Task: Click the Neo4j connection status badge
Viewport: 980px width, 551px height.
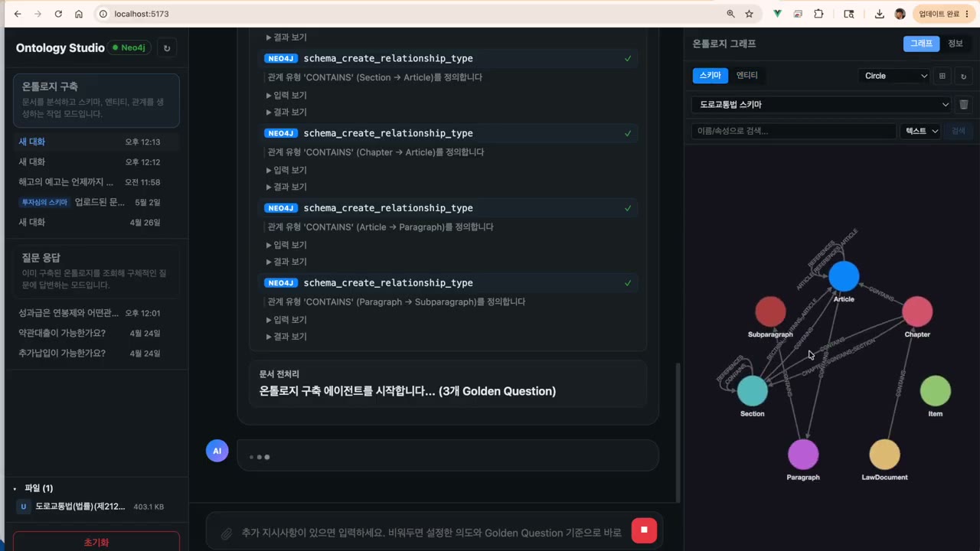Action: 129,47
